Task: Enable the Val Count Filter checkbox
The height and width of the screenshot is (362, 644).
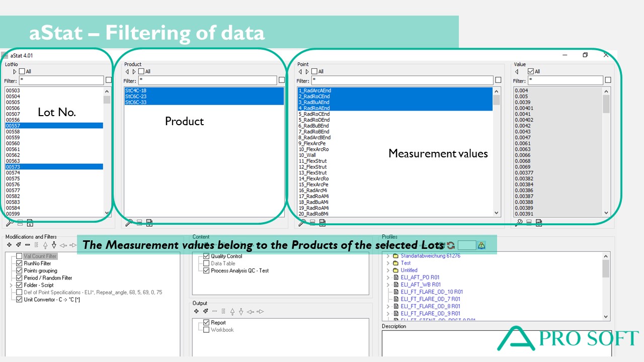Action: coord(19,256)
